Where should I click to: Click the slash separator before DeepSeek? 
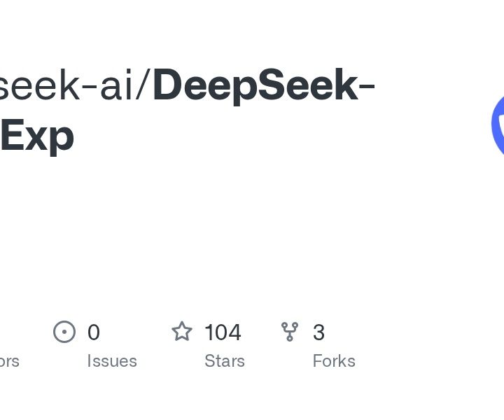[x=143, y=85]
